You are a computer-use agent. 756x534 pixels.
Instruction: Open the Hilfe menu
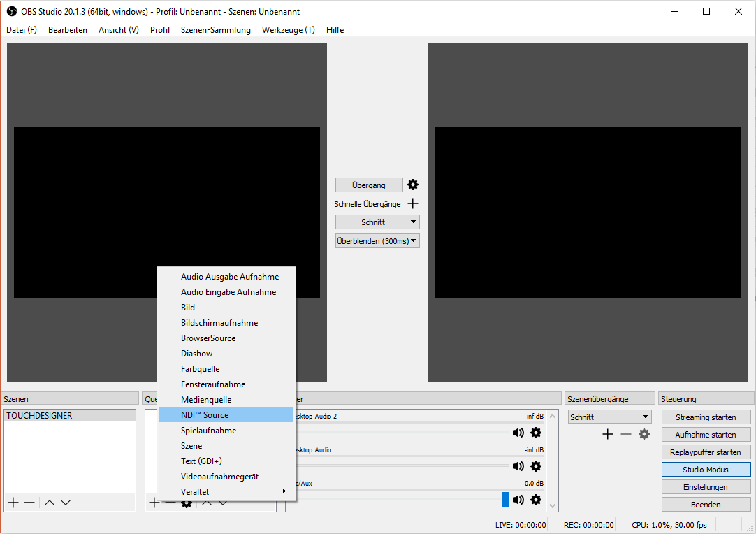coord(335,30)
